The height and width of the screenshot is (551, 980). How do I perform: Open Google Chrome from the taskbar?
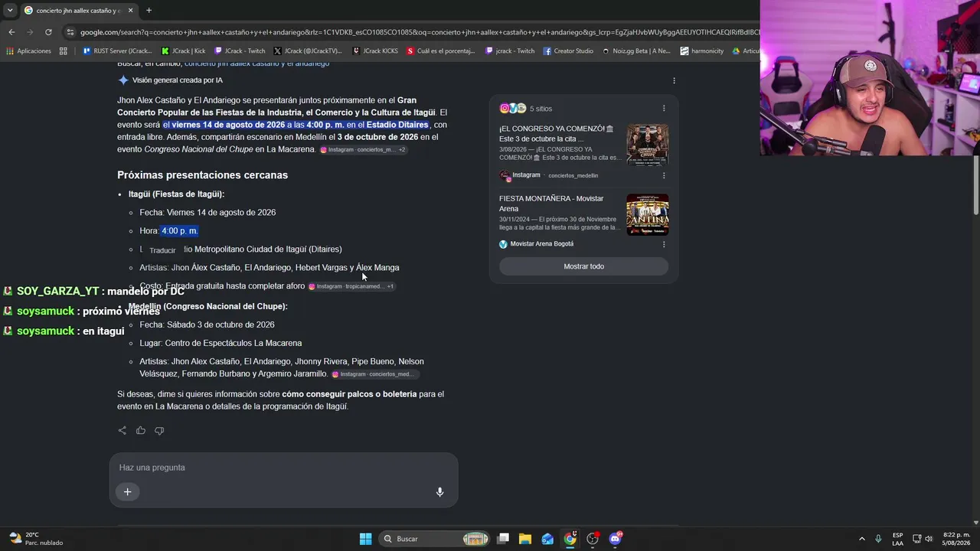click(x=570, y=539)
